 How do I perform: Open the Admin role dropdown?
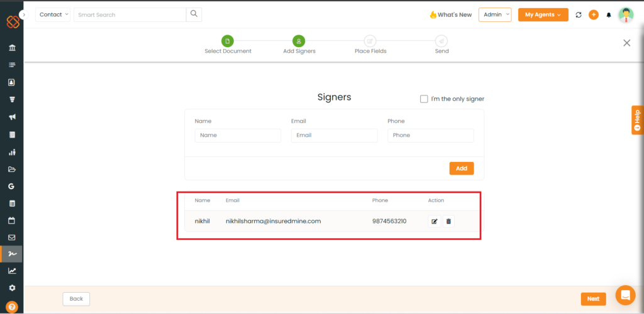pyautogui.click(x=495, y=14)
